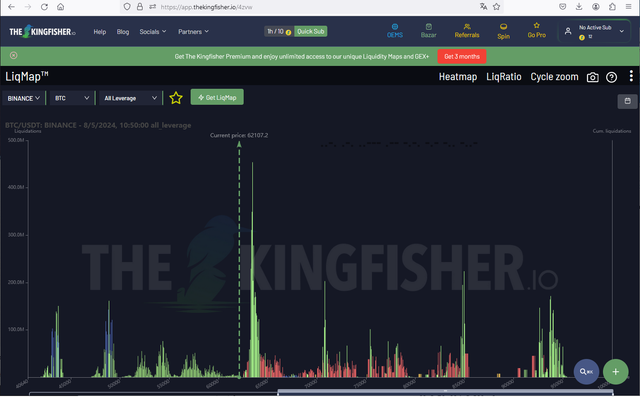Open the browser downloads panel
This screenshot has height=397, width=640.
click(579, 7)
